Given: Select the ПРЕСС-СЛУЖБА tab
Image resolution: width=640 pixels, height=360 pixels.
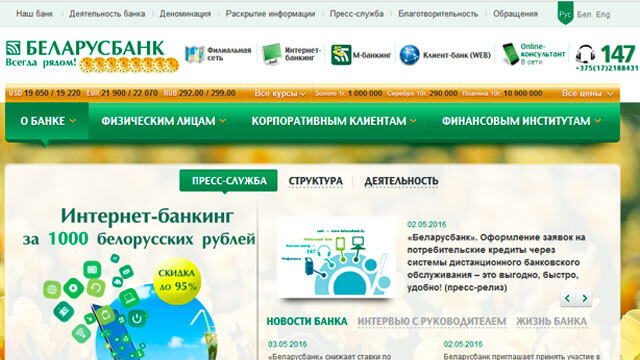Looking at the screenshot, I should (229, 181).
